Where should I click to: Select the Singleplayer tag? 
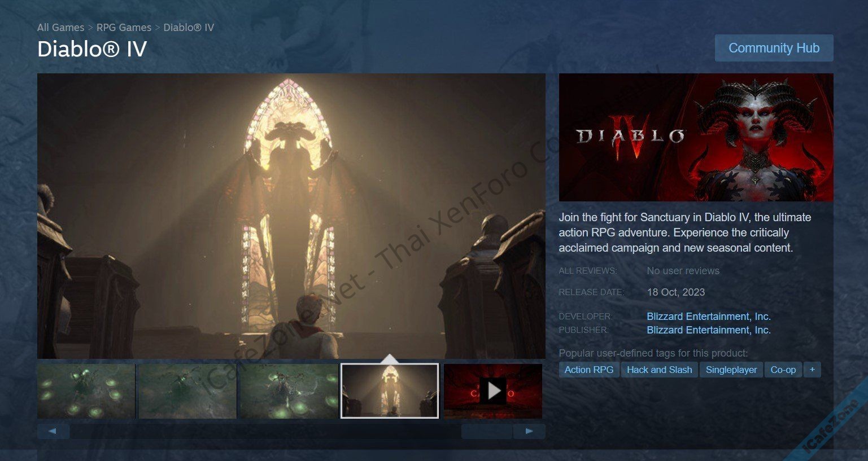tap(731, 370)
